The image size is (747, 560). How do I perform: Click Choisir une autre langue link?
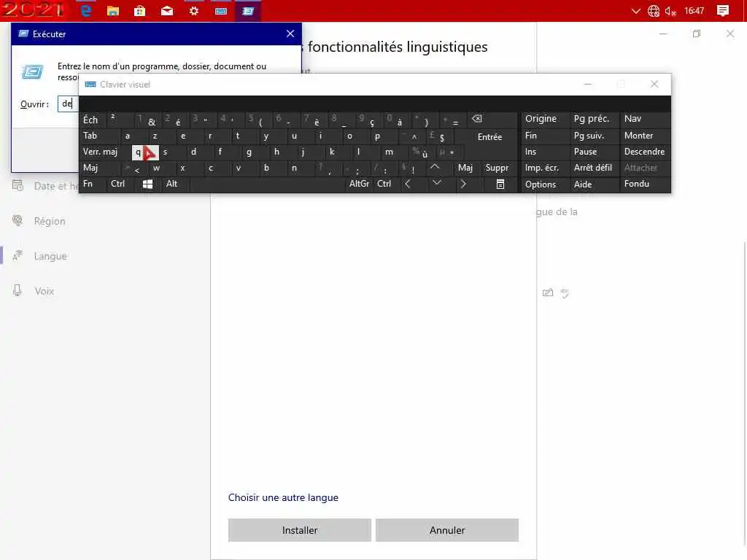click(x=283, y=497)
